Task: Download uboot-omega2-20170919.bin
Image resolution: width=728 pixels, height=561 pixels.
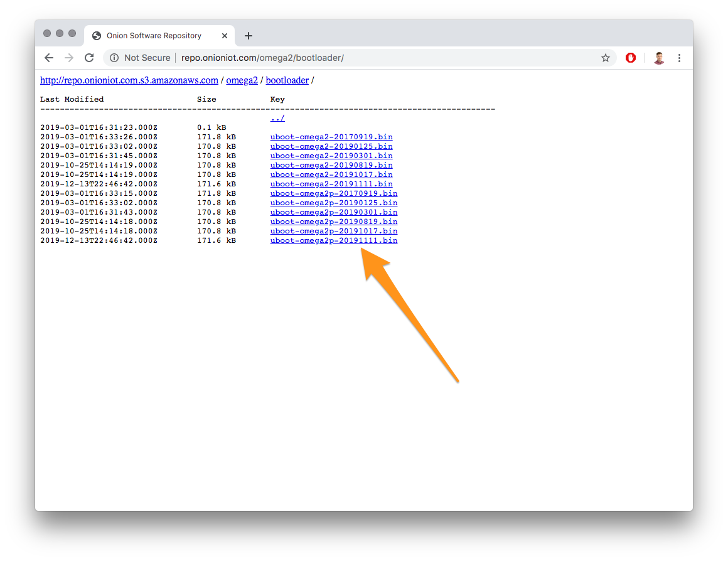Action: pyautogui.click(x=331, y=137)
